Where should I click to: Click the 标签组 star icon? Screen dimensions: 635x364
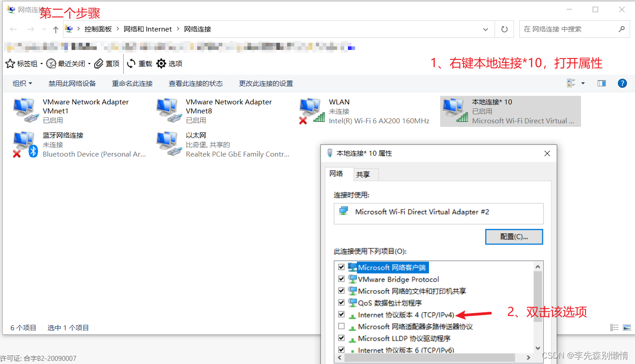point(10,64)
